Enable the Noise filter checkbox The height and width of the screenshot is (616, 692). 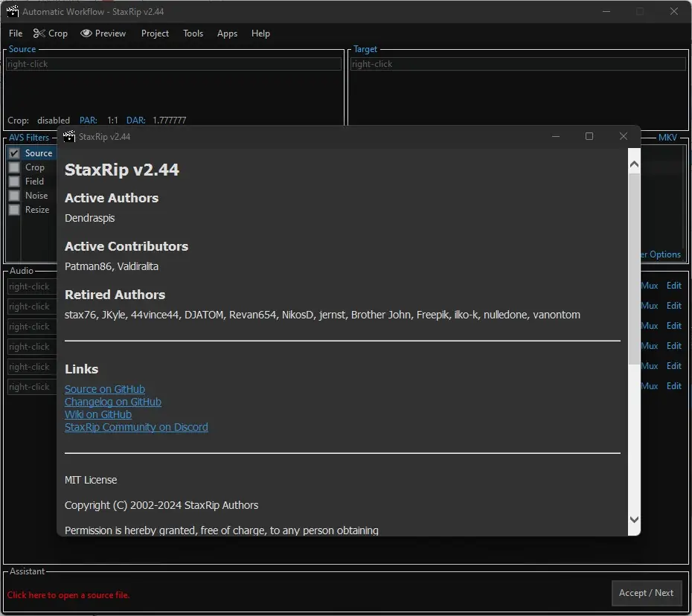click(x=14, y=196)
